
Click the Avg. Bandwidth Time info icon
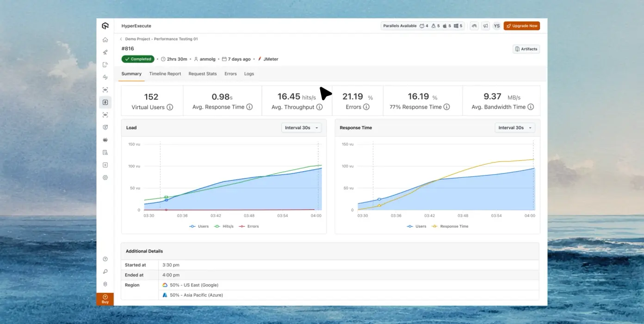coord(531,107)
